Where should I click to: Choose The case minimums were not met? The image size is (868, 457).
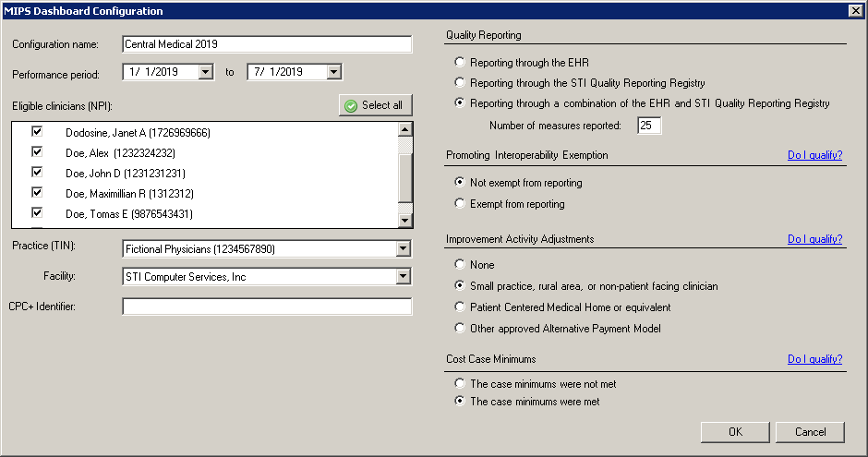[460, 383]
